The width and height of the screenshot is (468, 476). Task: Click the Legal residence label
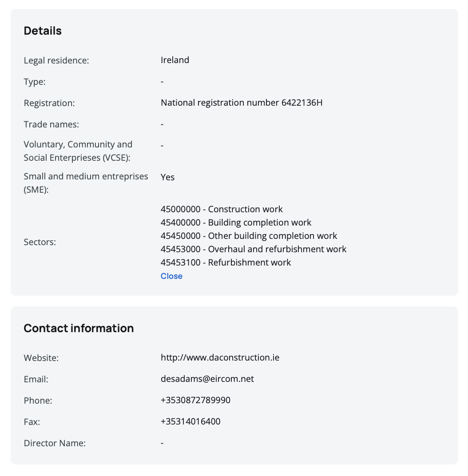56,60
